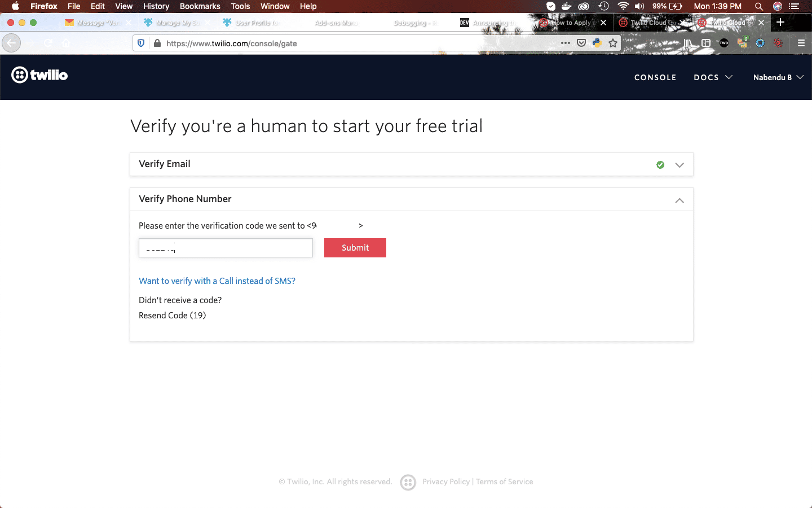Click the extension icon with badge 9
812x508 pixels.
(x=742, y=42)
